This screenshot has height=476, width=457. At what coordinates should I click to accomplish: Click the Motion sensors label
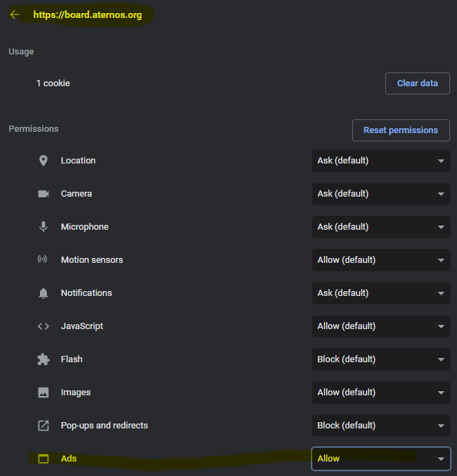tap(92, 260)
